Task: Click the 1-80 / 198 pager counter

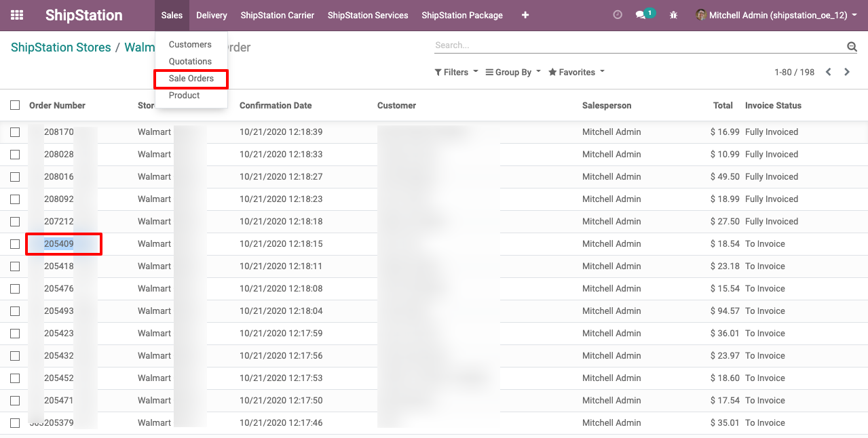Action: pos(794,72)
